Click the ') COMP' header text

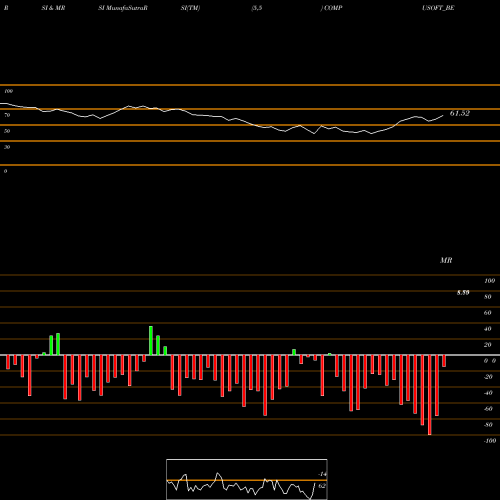331,8
